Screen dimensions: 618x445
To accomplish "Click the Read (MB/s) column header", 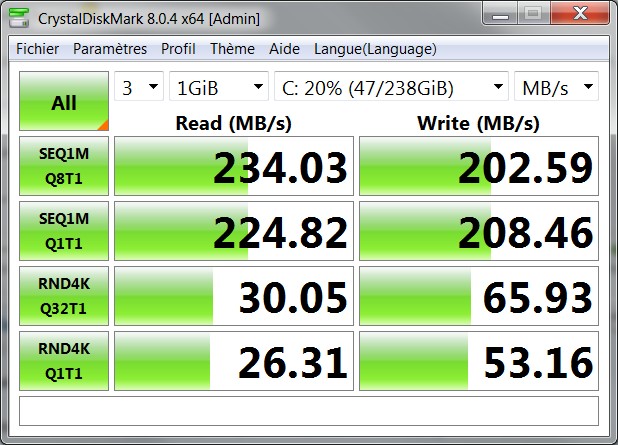I will [233, 123].
